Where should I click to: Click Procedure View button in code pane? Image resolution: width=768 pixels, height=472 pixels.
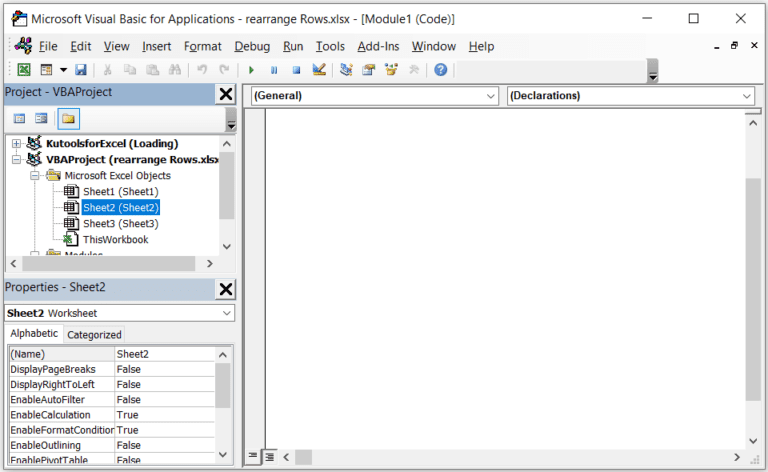click(x=253, y=457)
